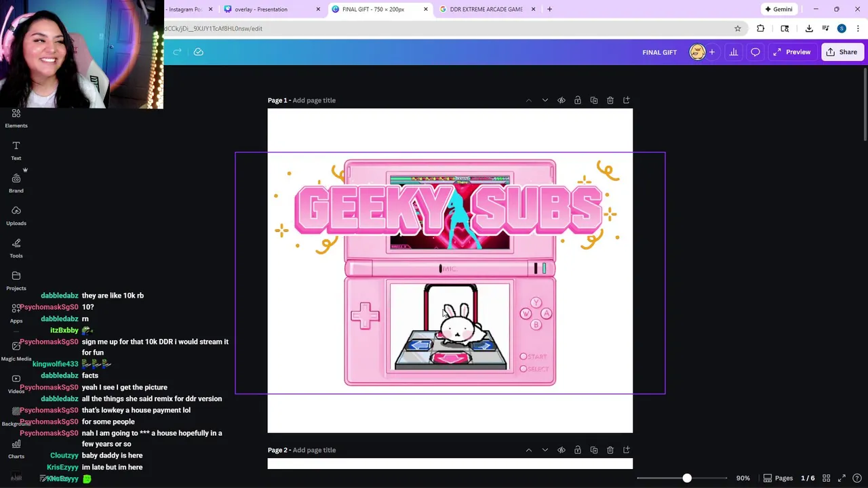Add new page after Page 2
Viewport: 868px width, 488px height.
point(627,450)
